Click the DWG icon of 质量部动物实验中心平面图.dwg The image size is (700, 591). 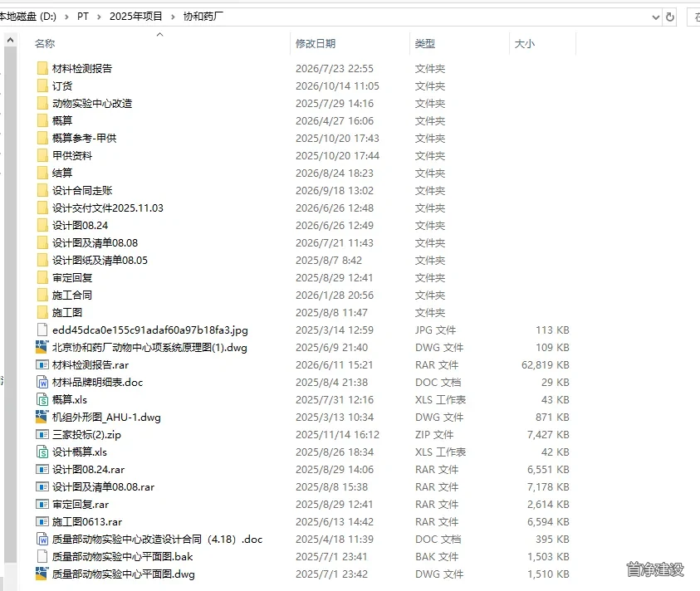42,574
